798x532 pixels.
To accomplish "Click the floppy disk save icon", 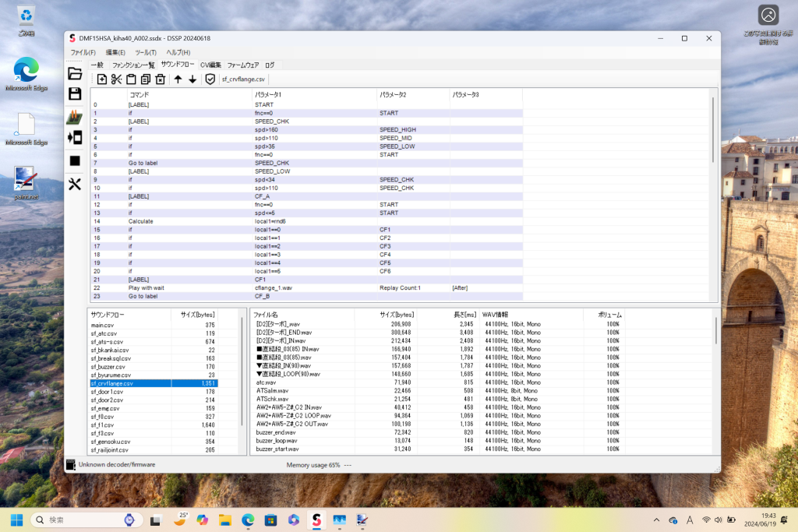I will click(x=75, y=94).
